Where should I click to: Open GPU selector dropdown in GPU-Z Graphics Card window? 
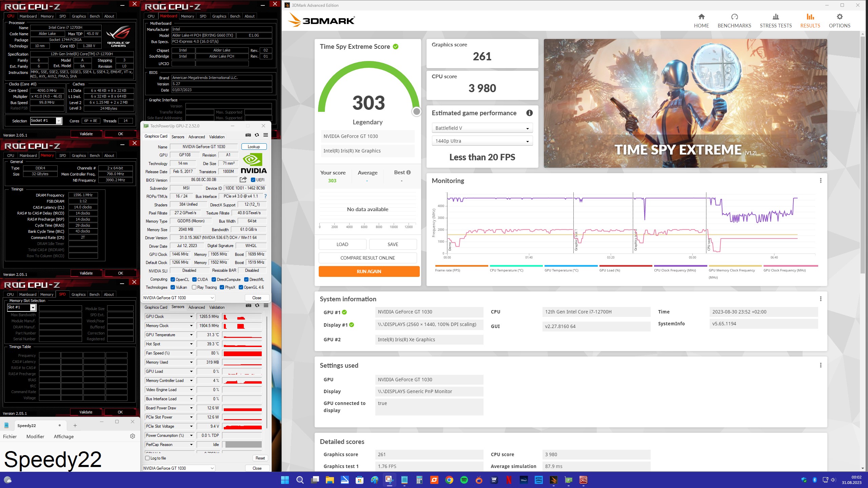pos(178,298)
